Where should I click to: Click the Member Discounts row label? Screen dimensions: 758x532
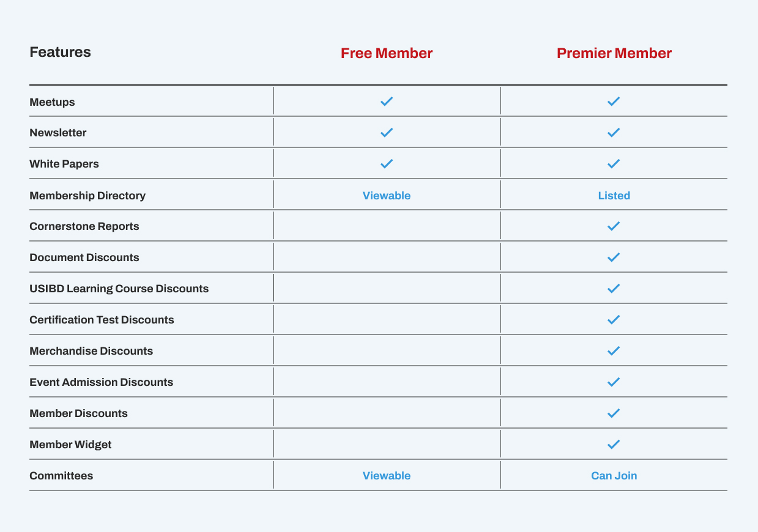78,413
